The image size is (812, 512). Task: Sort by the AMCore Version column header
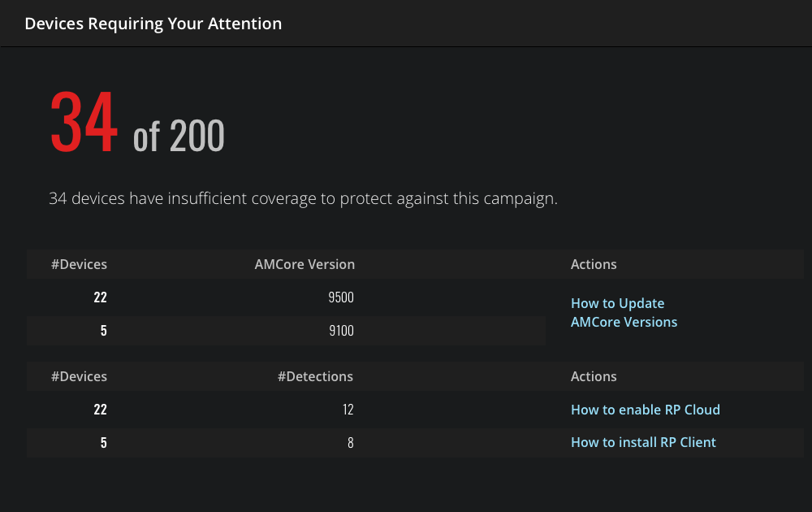point(304,264)
